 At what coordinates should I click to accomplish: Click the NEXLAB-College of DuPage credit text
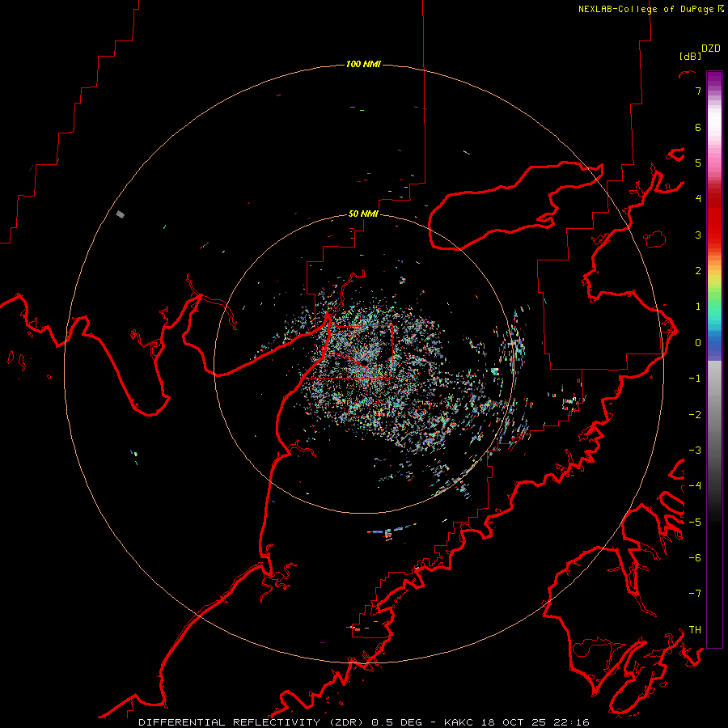pyautogui.click(x=646, y=9)
